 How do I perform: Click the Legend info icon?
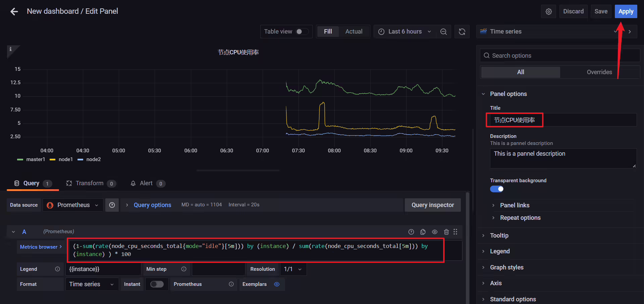click(57, 269)
